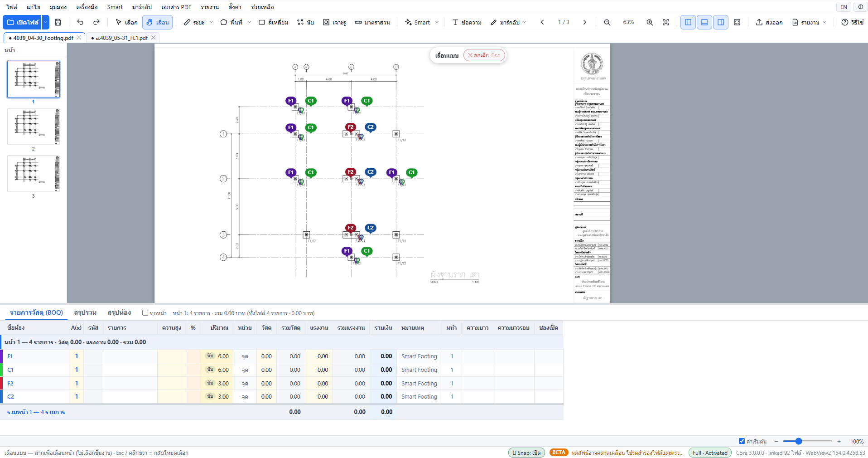Screen dimensions: 868x458
Task: Switch to the สรุปรวม tab
Action: [85, 313]
